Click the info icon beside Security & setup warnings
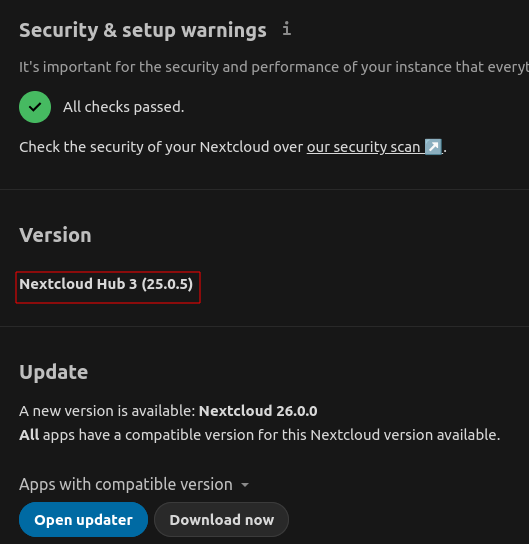Screen dimensions: 529x544 click(287, 29)
